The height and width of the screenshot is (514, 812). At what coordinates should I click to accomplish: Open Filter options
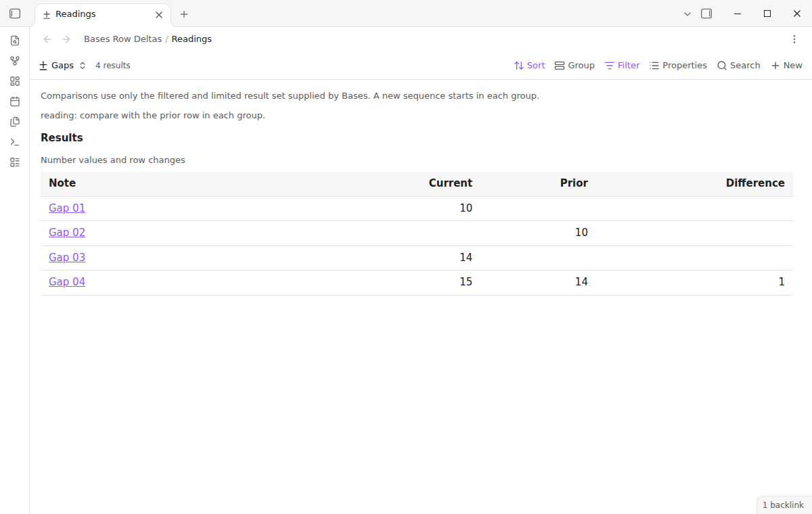622,66
